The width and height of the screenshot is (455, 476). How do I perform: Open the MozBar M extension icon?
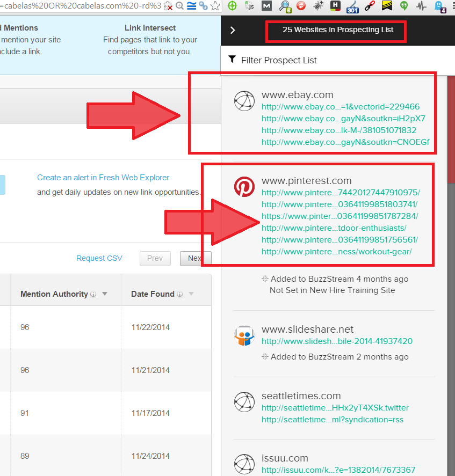tap(266, 6)
